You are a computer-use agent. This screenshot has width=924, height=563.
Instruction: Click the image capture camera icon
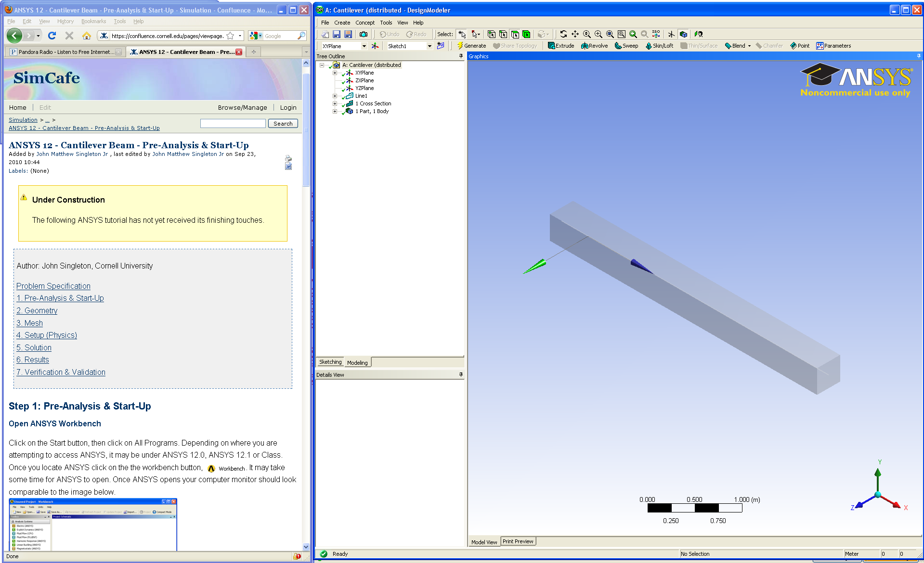click(x=364, y=34)
